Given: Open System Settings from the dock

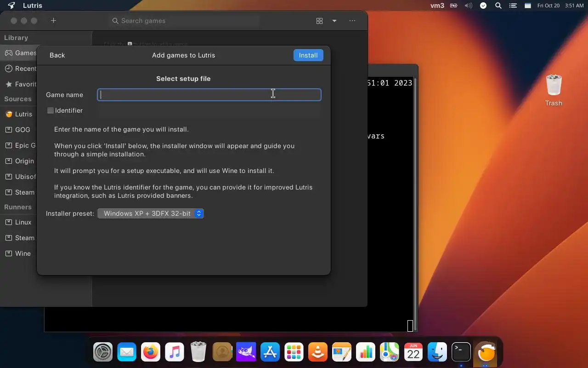Looking at the screenshot, I should click(103, 353).
